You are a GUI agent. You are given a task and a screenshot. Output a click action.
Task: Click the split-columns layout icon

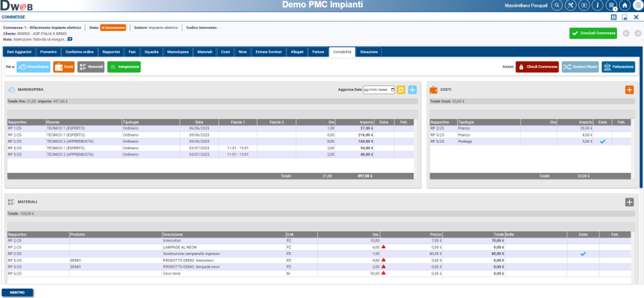pyautogui.click(x=614, y=18)
